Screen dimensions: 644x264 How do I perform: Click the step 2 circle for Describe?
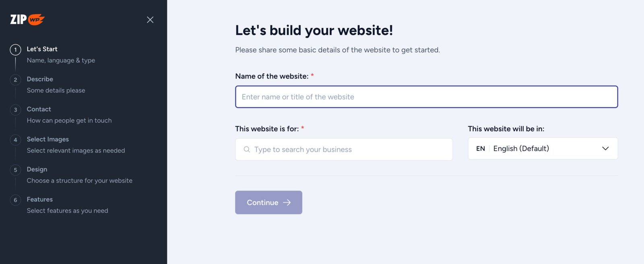point(15,79)
